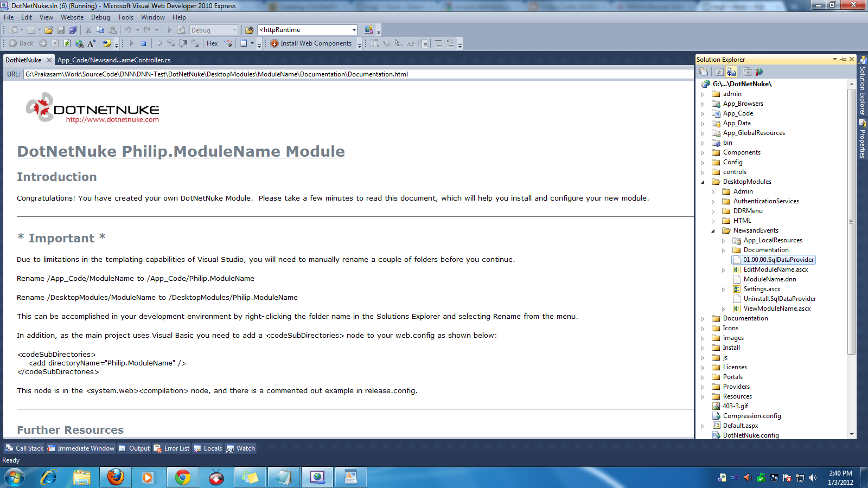Click the browser Refresh page icon
This screenshot has width=868, height=488.
click(67, 43)
